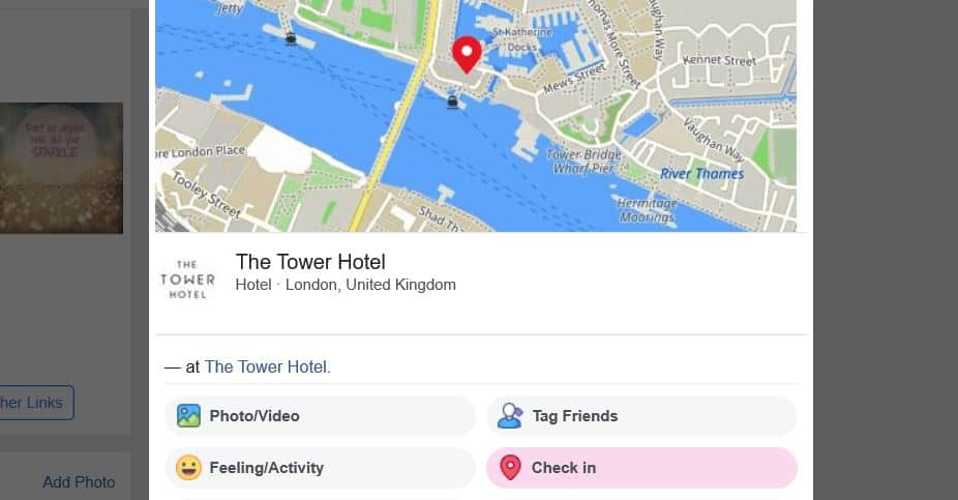Screen dimensions: 958x500
Task: Click the Add Photo link
Action: pyautogui.click(x=79, y=482)
